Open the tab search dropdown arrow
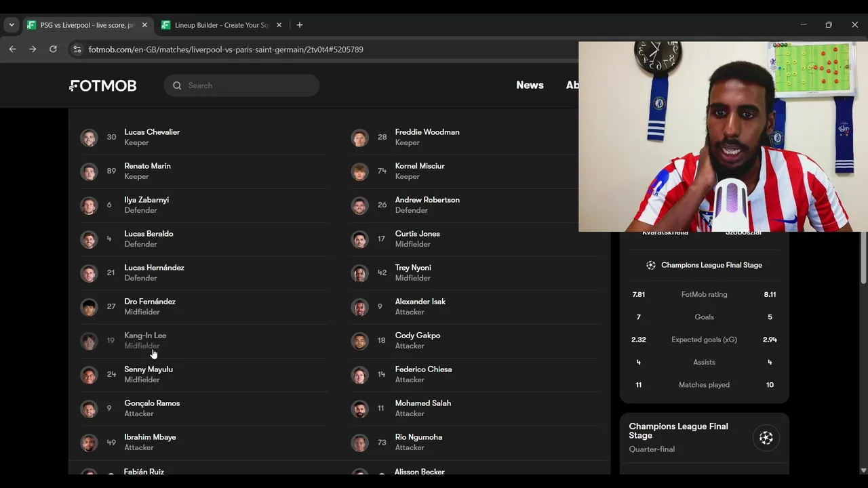 click(12, 25)
